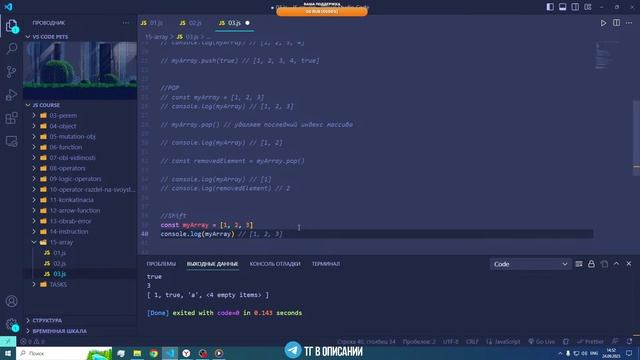The width and height of the screenshot is (640, 360).
Task: Change CRLF line ending in status bar
Action: (472, 342)
